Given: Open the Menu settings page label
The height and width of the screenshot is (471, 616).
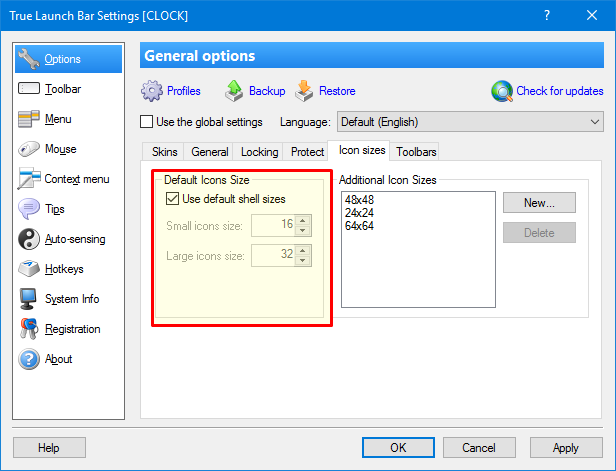Looking at the screenshot, I should pyautogui.click(x=58, y=119).
